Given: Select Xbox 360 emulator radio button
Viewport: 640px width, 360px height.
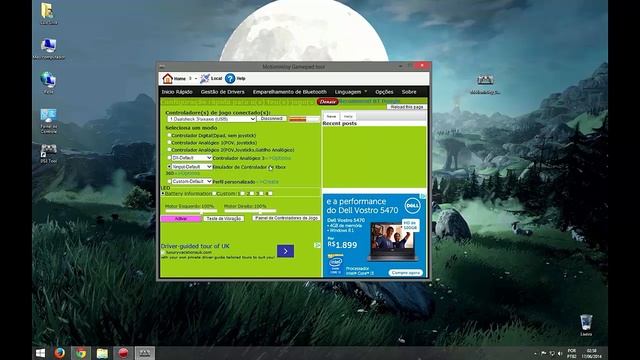Looking at the screenshot, I should click(169, 167).
